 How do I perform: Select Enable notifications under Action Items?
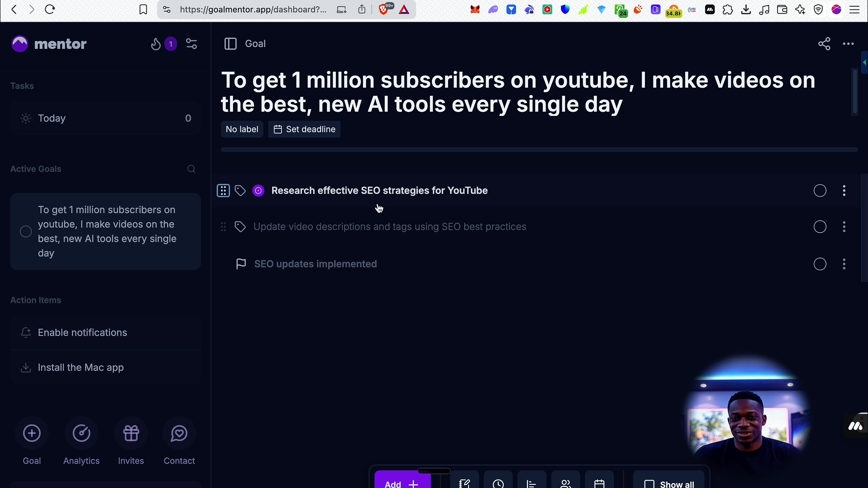[82, 332]
